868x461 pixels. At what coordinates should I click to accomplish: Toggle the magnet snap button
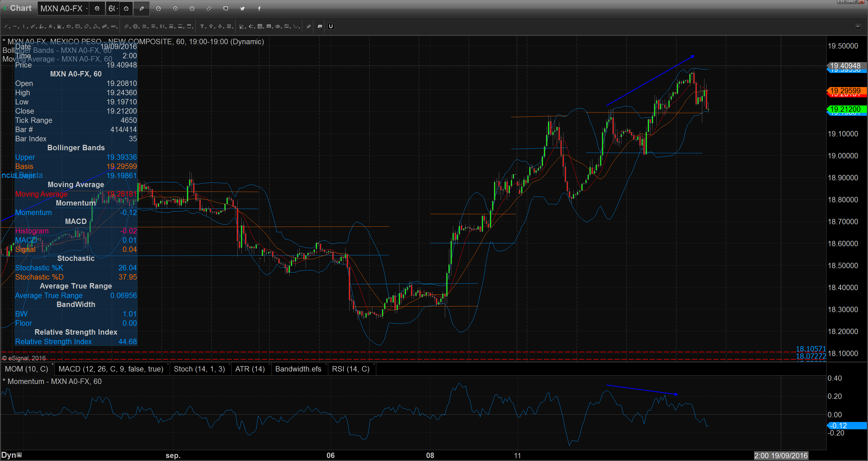[x=331, y=26]
